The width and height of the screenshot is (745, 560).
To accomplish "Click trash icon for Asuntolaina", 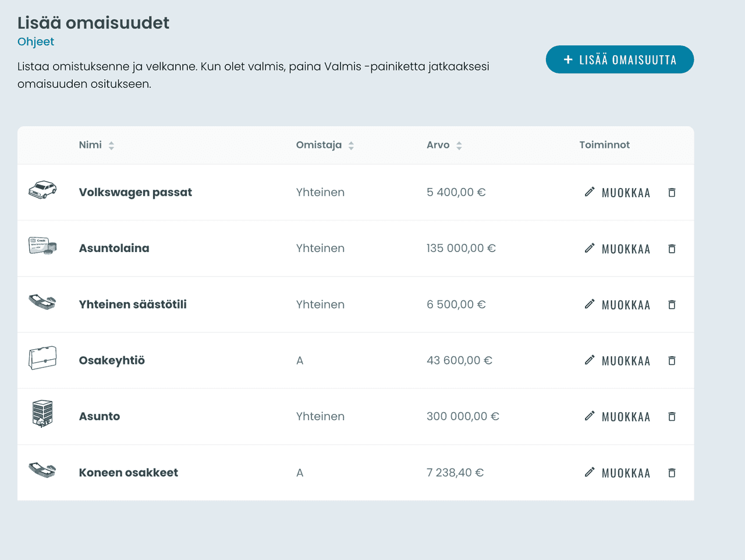I will [672, 249].
